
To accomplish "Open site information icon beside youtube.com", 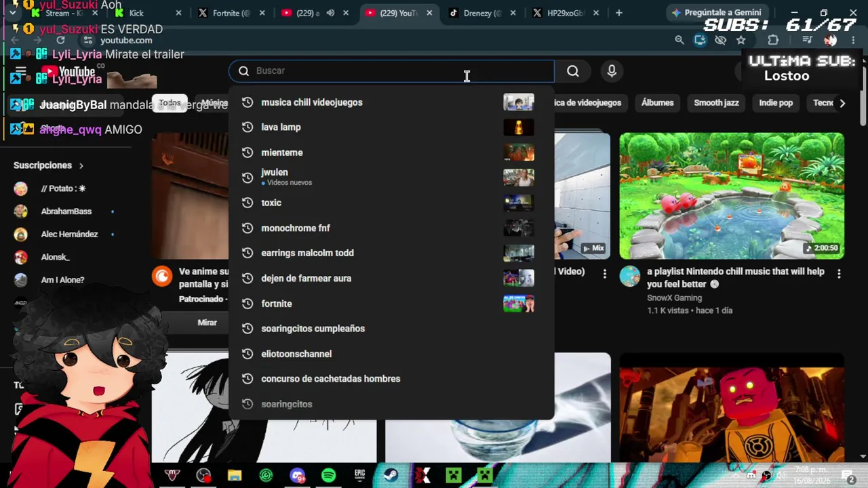I will (88, 41).
